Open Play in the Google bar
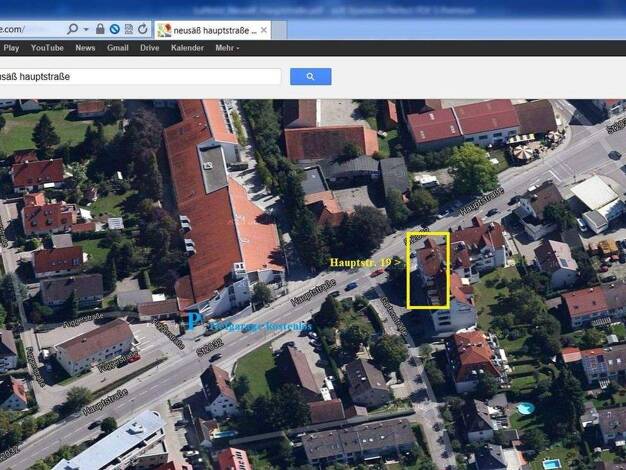The width and height of the screenshot is (626, 470). coord(11,47)
